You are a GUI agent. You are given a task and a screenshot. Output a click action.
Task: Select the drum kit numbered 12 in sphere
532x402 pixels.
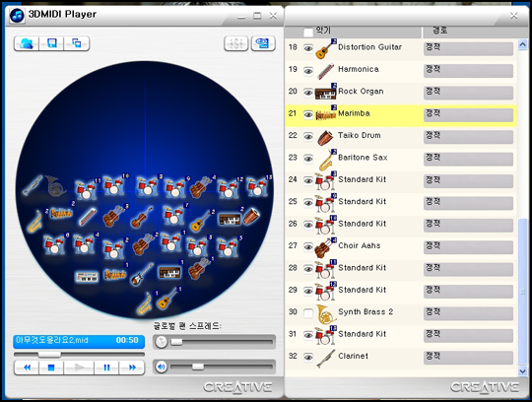[x=228, y=188]
